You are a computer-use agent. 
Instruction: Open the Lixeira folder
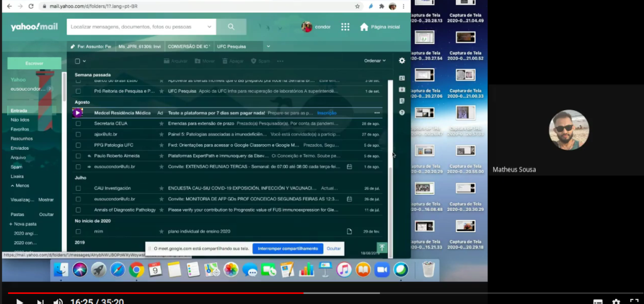click(x=17, y=176)
